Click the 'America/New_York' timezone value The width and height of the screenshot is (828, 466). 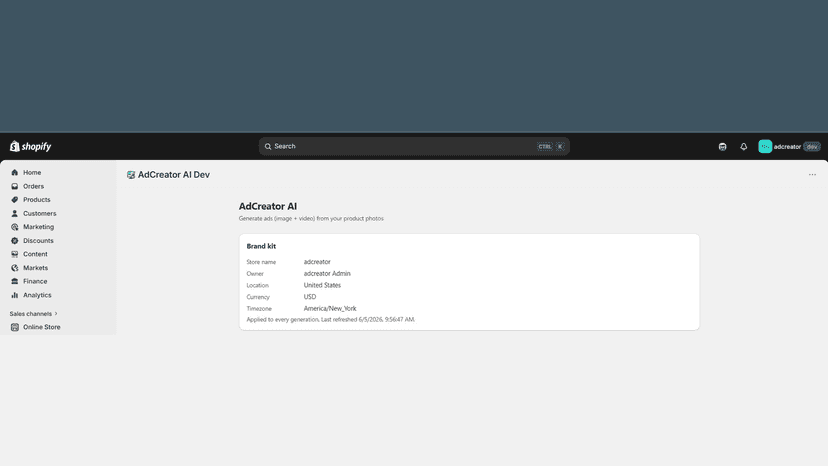(x=330, y=309)
